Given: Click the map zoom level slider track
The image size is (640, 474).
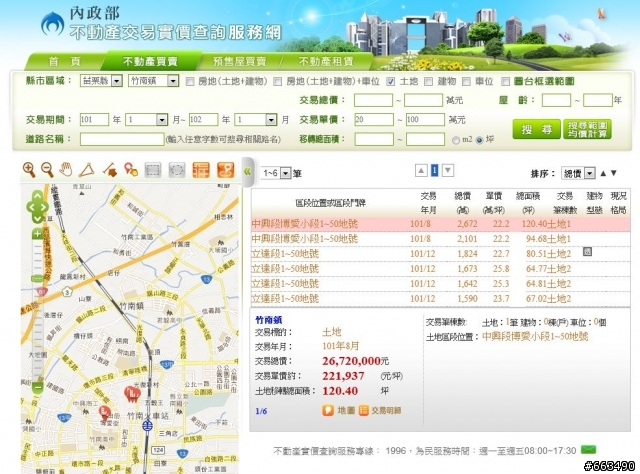Looking at the screenshot, I should 38,310.
